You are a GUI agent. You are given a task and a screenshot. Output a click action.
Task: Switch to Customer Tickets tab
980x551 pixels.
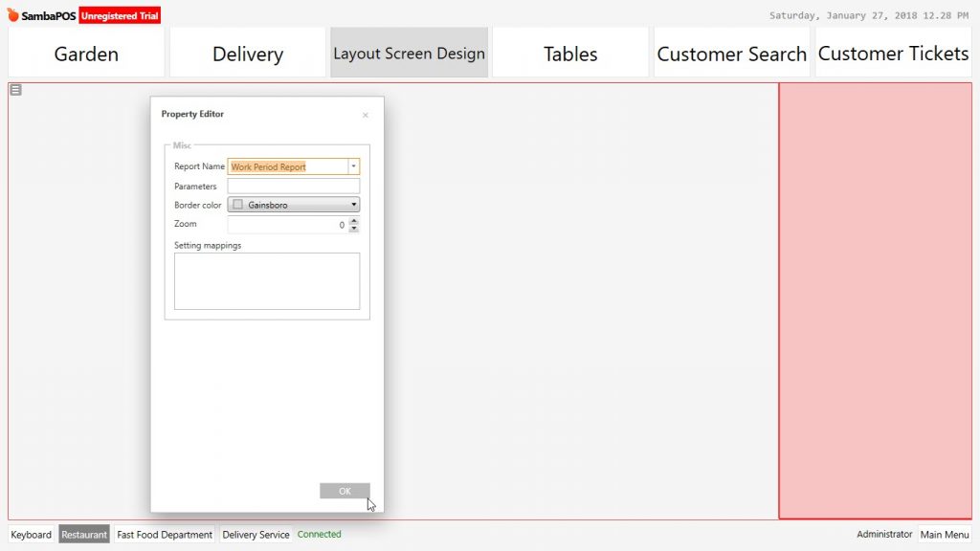click(x=893, y=54)
